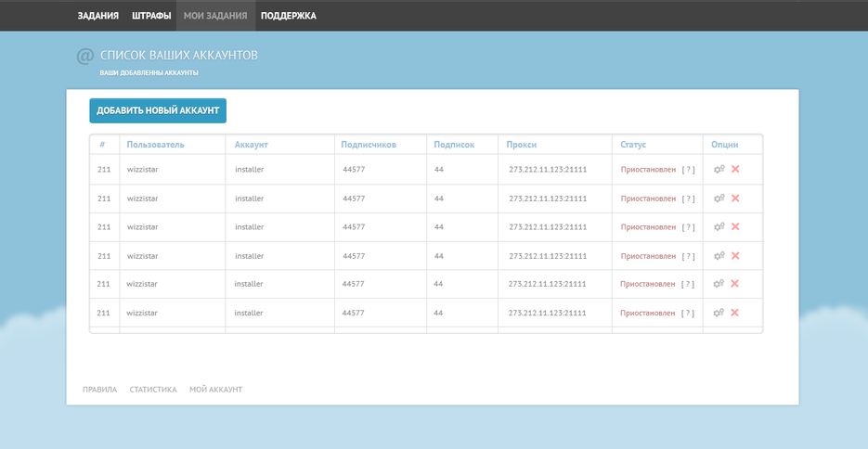
Task: Click settings gear icon in fourth row
Action: pyautogui.click(x=719, y=256)
